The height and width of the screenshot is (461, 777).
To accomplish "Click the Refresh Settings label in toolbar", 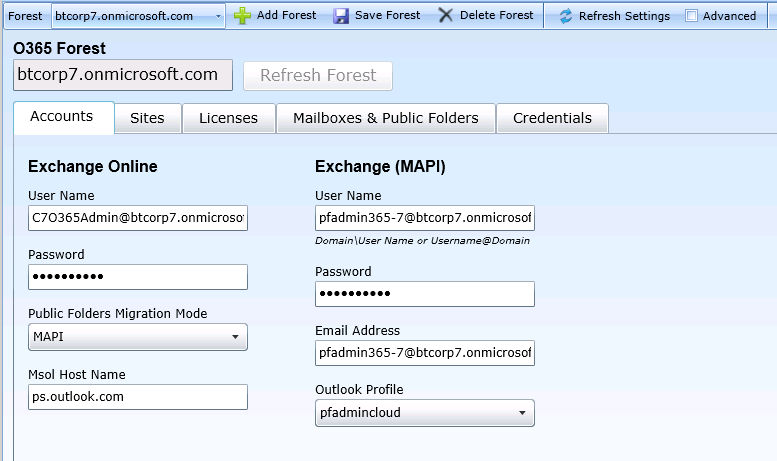I will click(624, 16).
